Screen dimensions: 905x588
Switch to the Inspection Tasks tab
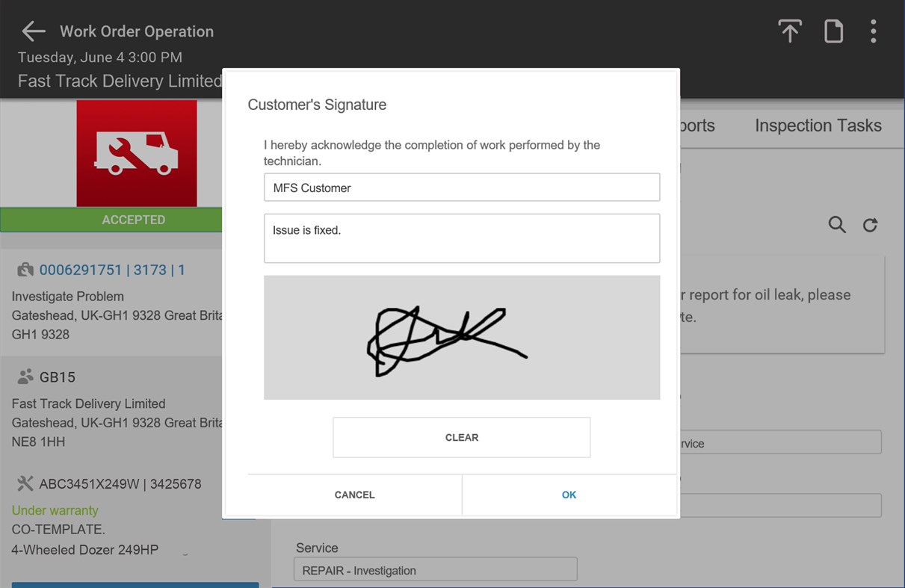pyautogui.click(x=818, y=126)
